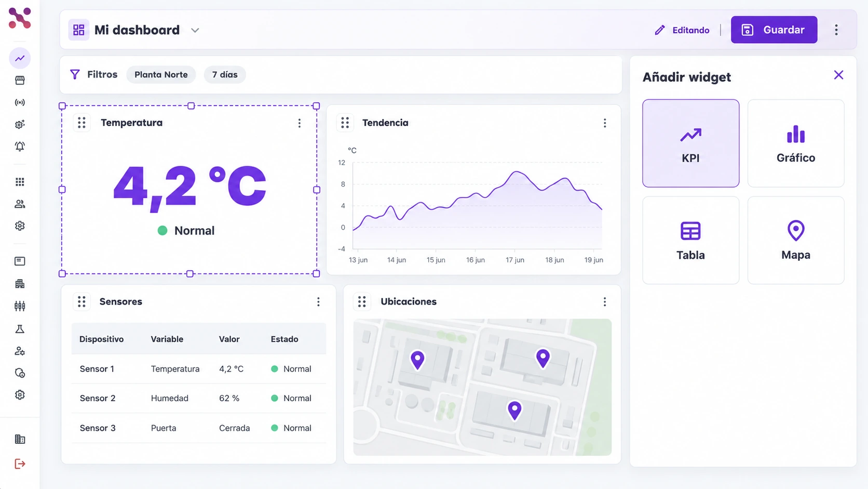
Task: Click the drag handle of Temperatura widget
Action: pos(82,123)
